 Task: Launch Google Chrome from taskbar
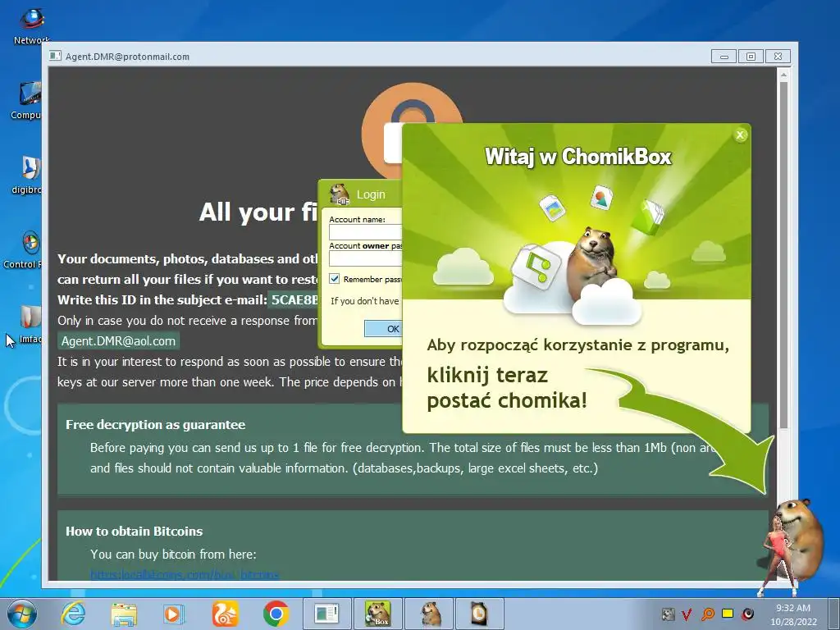coord(276,614)
